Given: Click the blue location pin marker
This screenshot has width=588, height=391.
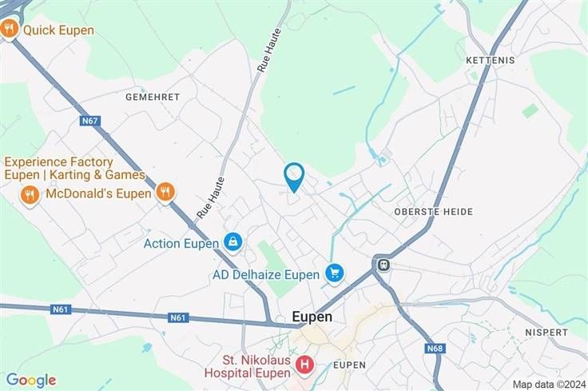Looking at the screenshot, I should [x=294, y=178].
